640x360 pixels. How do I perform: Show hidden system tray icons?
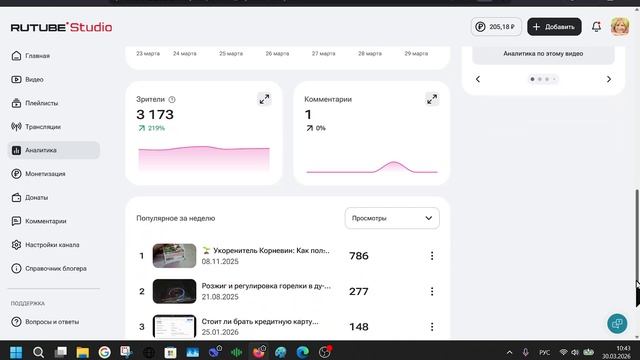click(x=509, y=352)
